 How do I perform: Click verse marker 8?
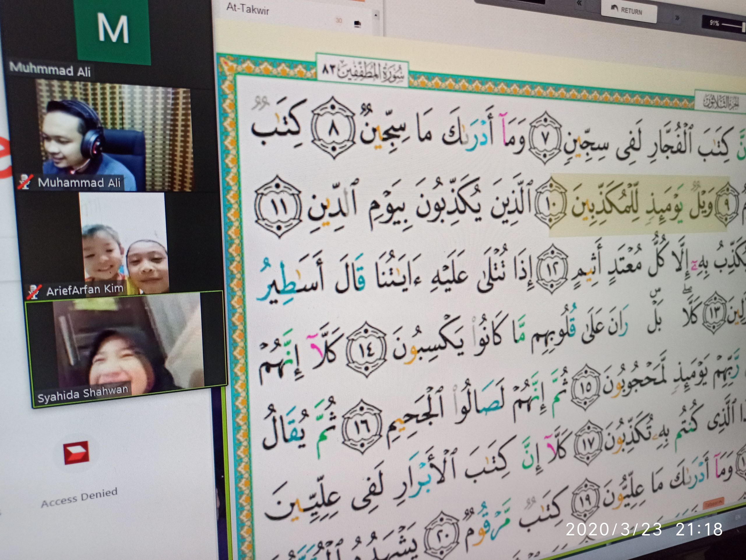point(332,128)
